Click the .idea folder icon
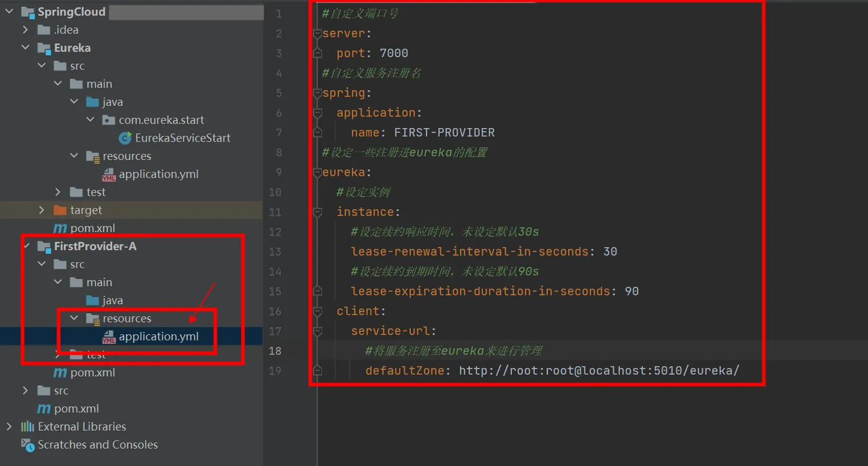868x466 pixels. pos(43,30)
